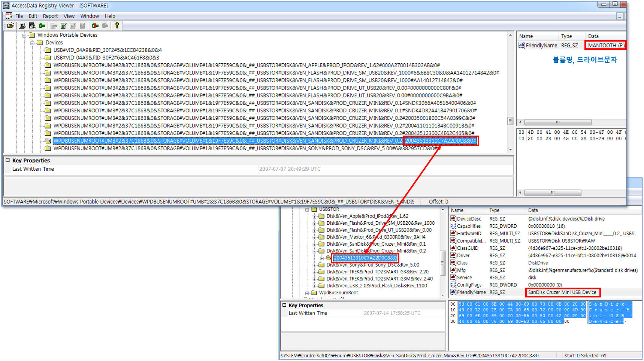Expand the WpdBusEnumRoot node

307,293
